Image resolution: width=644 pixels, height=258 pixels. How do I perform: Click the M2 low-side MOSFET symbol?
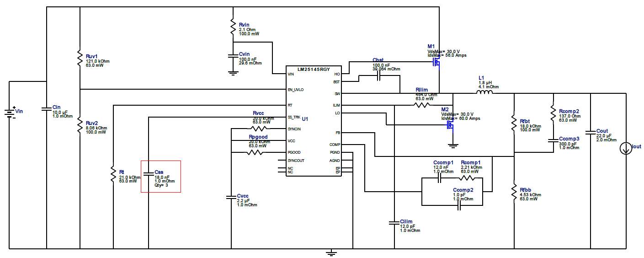[x=450, y=124]
